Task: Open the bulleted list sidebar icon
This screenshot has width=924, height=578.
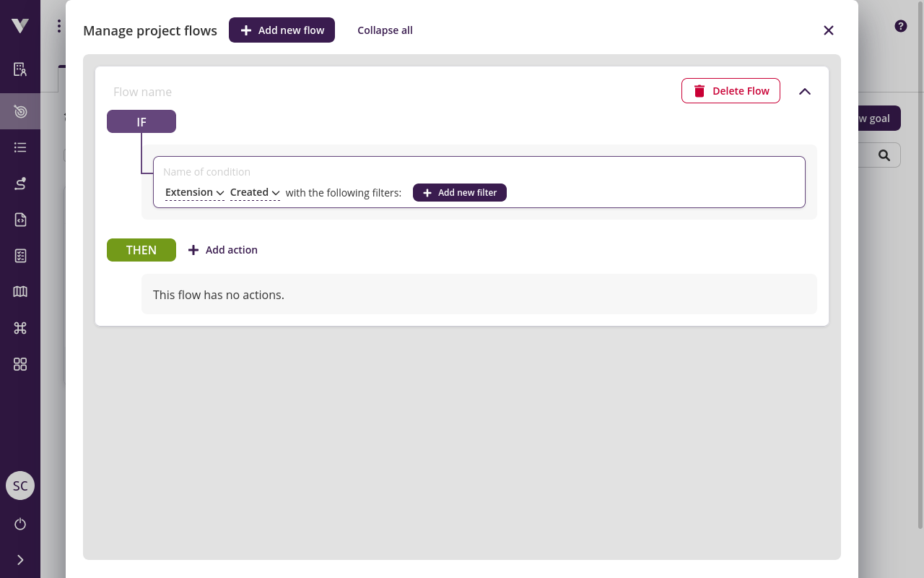Action: coord(20,147)
